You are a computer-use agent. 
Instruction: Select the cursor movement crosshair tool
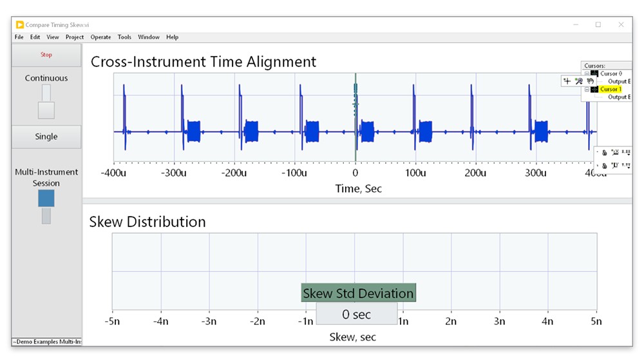point(567,81)
